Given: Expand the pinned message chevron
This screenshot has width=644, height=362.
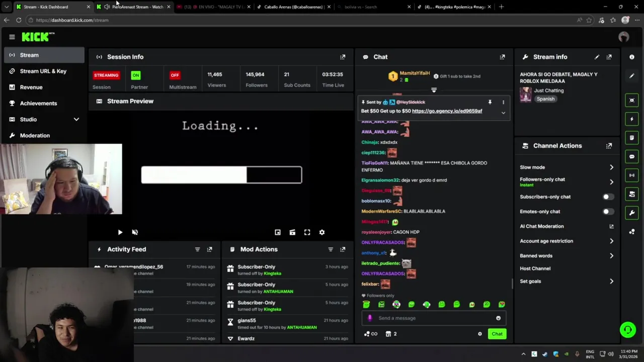Looking at the screenshot, I should [x=503, y=113].
